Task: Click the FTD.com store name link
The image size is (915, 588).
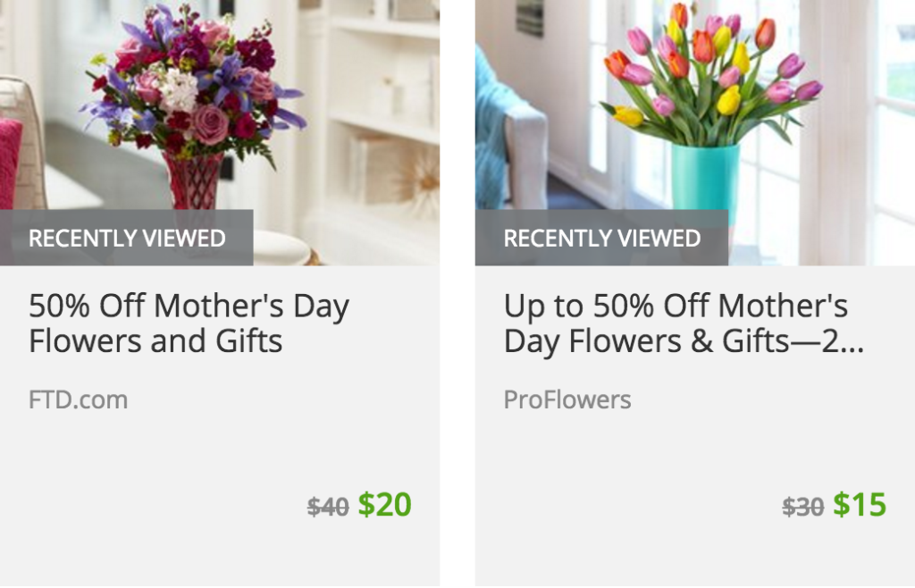Action: point(79,399)
